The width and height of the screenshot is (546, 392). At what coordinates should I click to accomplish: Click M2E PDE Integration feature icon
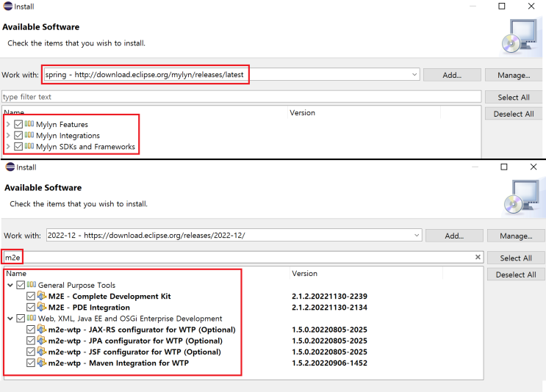pyautogui.click(x=42, y=307)
